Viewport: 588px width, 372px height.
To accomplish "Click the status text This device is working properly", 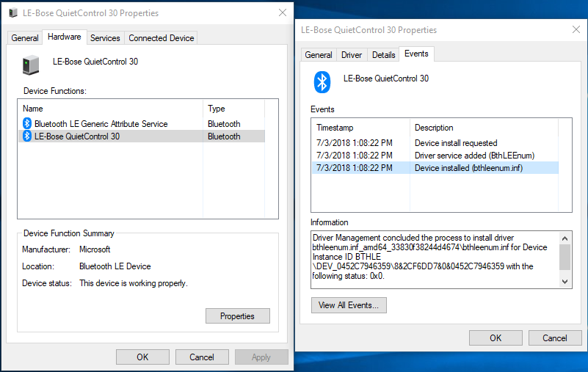I will 133,283.
